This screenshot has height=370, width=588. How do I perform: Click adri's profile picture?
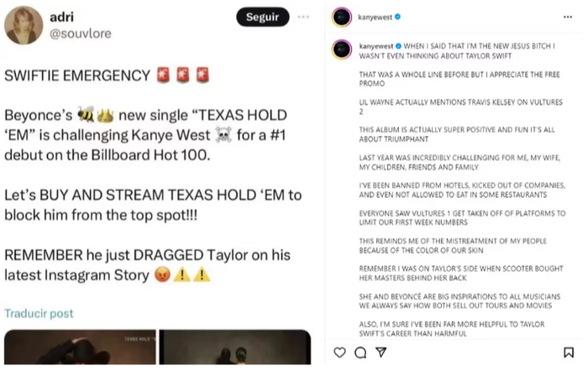tap(24, 25)
